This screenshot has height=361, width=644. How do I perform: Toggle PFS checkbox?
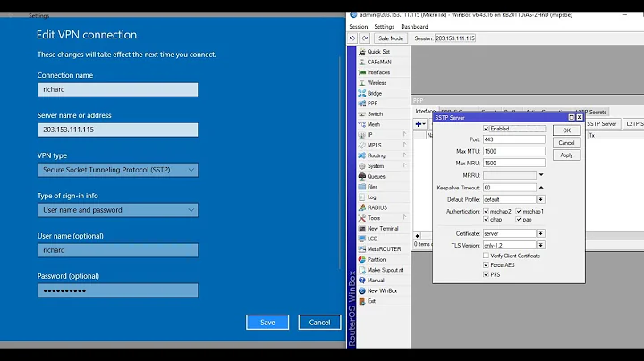click(487, 274)
